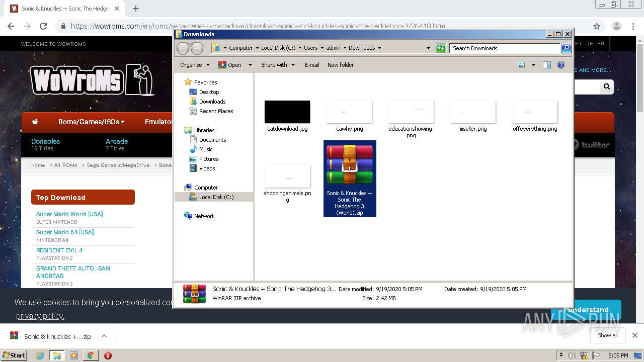Open RESIDENT EVIL 4 link
644x362 pixels.
[x=59, y=250]
